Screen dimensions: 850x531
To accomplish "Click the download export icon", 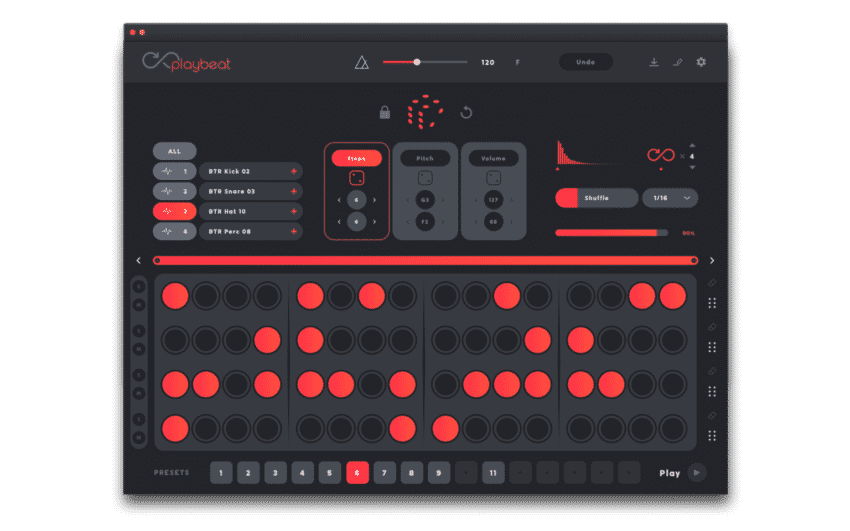I will click(x=654, y=62).
